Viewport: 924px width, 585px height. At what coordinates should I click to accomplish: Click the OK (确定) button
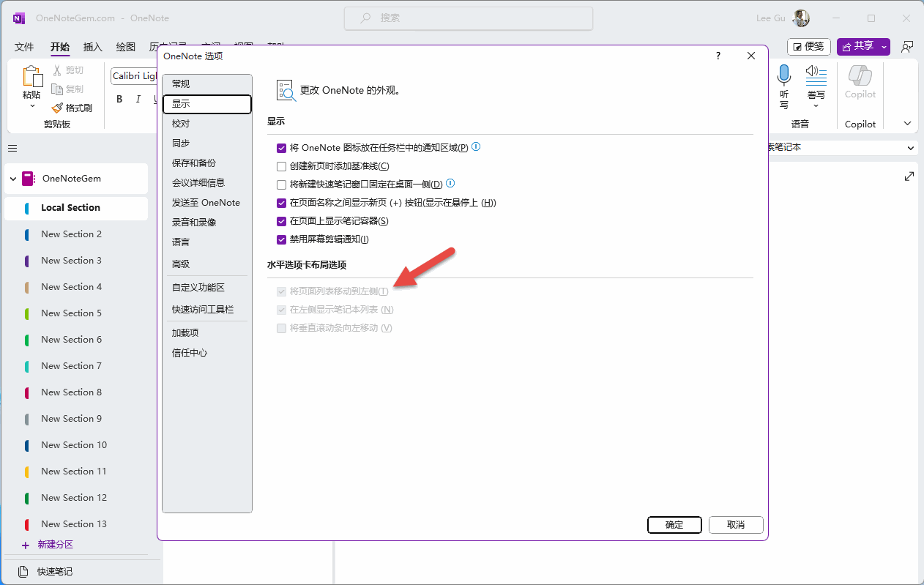pos(674,525)
